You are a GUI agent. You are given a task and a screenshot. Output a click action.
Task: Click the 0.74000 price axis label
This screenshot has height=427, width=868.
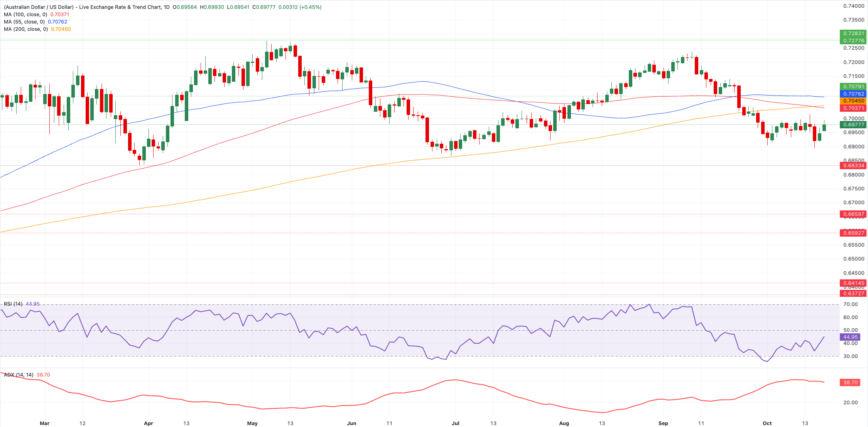pos(853,6)
